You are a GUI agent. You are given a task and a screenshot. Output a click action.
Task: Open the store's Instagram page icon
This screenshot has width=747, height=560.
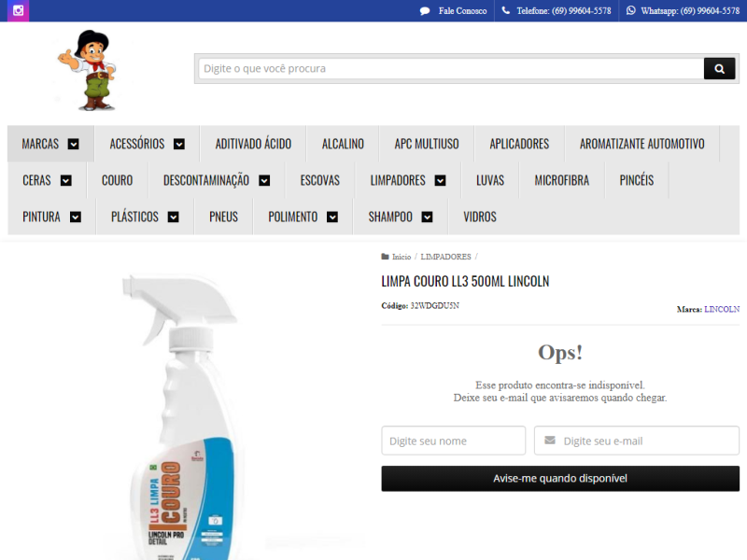coord(18,10)
